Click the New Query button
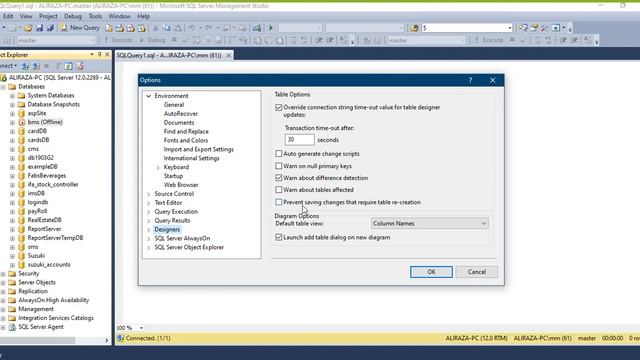 click(x=80, y=28)
